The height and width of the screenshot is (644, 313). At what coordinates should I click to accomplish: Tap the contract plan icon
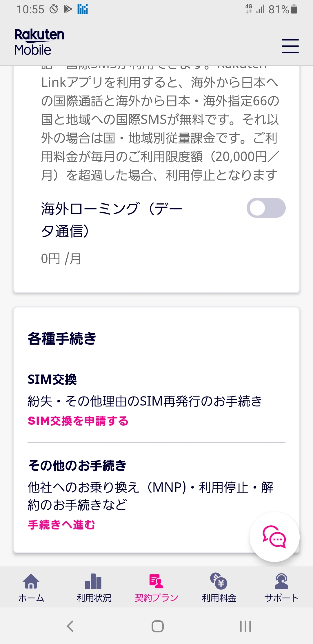click(x=156, y=581)
